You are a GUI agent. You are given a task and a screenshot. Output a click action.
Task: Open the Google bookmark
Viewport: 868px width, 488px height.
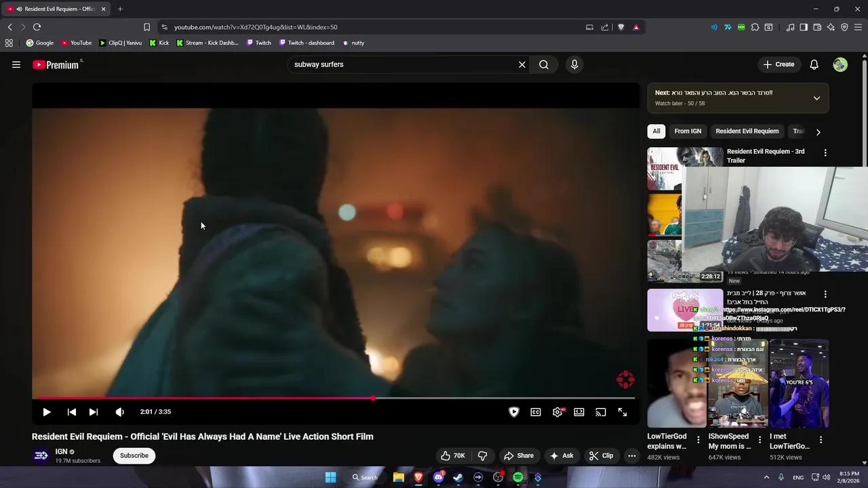[x=40, y=43]
